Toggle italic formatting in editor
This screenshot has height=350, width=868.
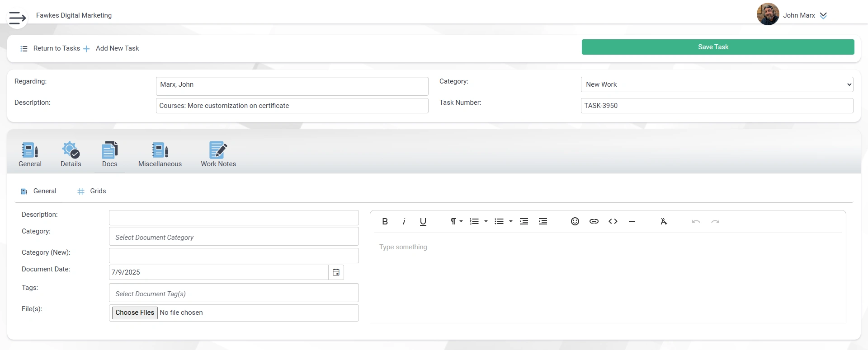404,221
